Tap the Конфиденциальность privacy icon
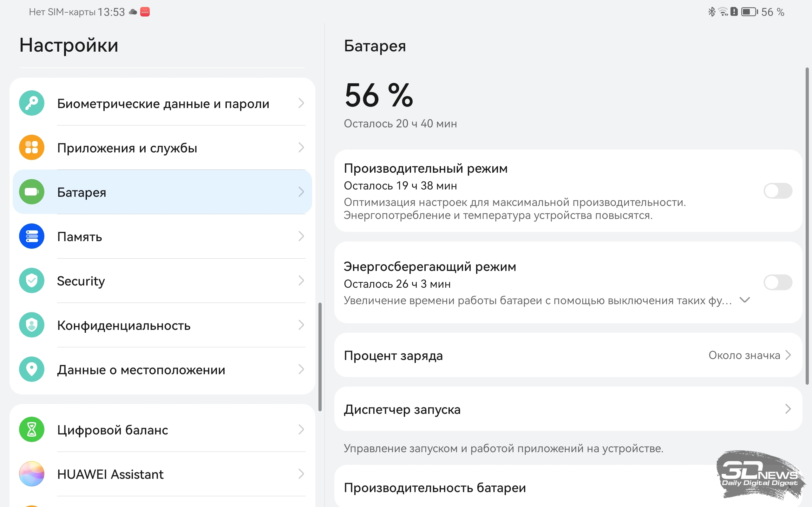The width and height of the screenshot is (812, 507). [31, 325]
